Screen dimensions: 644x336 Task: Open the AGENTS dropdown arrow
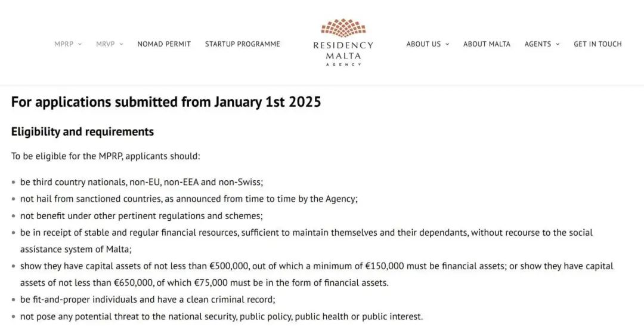pyautogui.click(x=558, y=44)
